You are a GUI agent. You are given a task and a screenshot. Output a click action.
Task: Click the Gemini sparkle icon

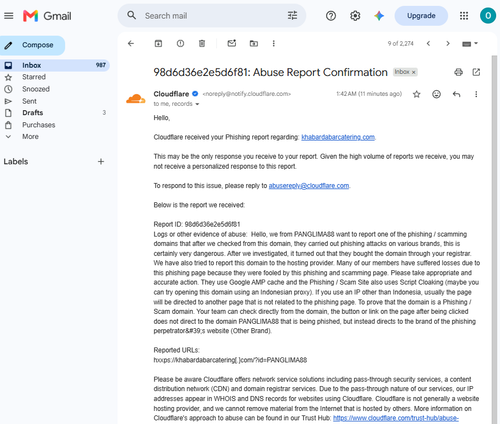coord(379,16)
